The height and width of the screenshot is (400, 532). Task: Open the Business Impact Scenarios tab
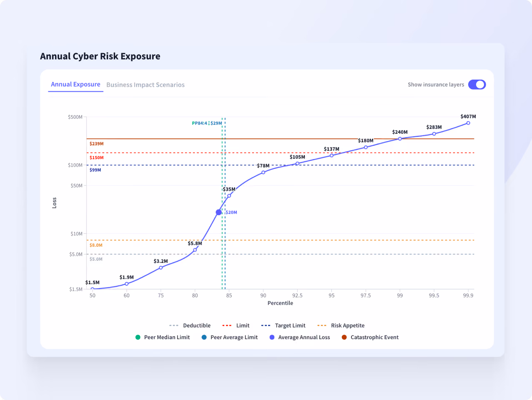click(146, 85)
